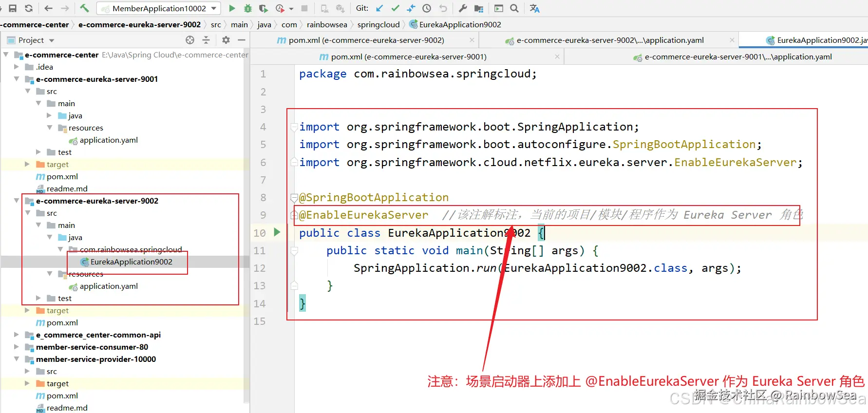Select readme.md under eureka-server-9001
The image size is (868, 413).
coord(62,188)
